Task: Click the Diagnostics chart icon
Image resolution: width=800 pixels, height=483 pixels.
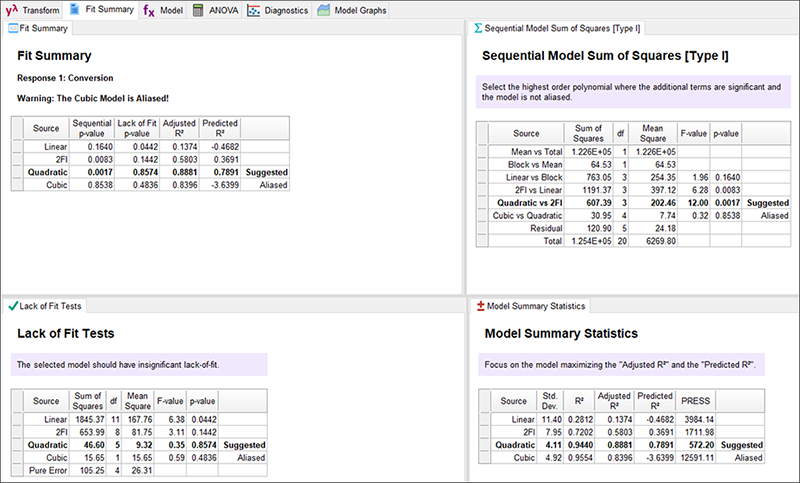Action: 254,10
